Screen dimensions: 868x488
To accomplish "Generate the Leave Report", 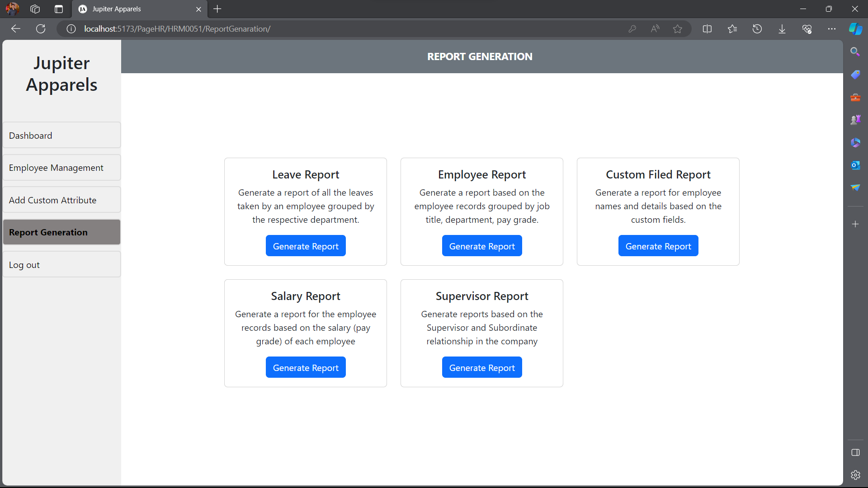I will 306,245.
